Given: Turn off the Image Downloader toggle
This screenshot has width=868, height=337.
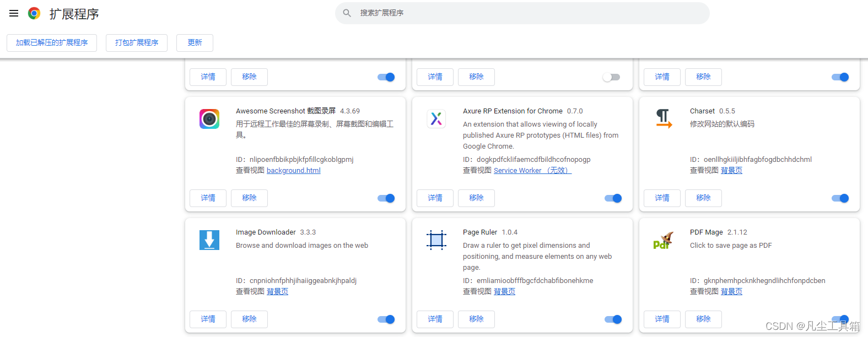Looking at the screenshot, I should 386,319.
